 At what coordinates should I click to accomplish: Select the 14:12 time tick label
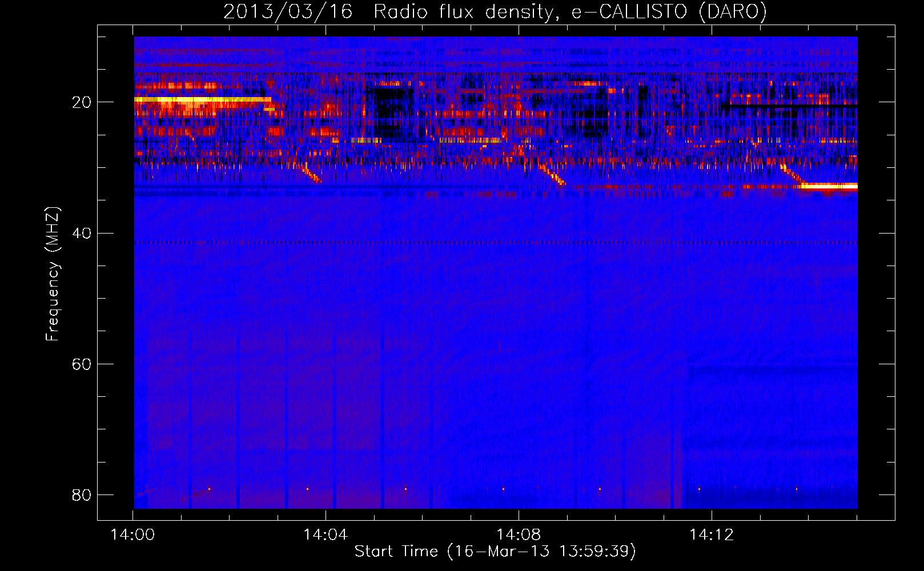pyautogui.click(x=712, y=535)
